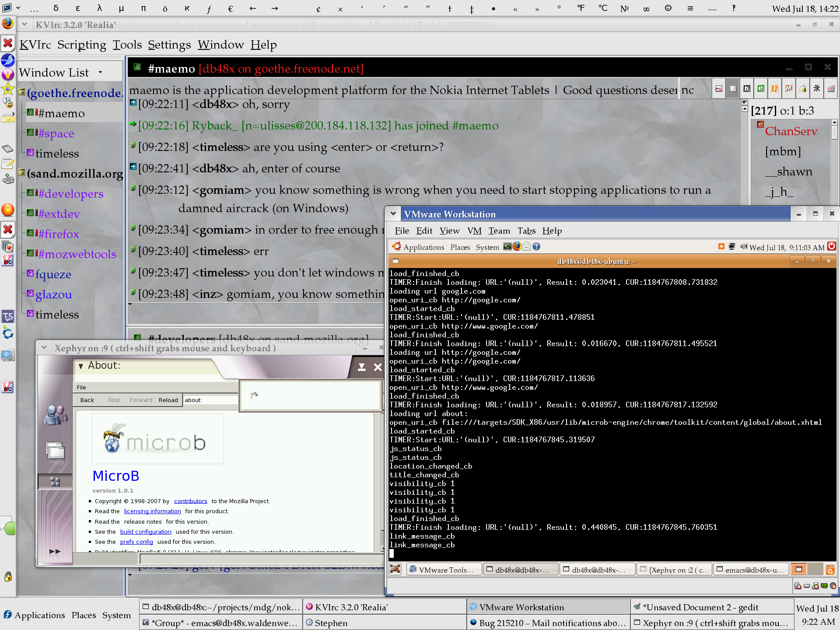The width and height of the screenshot is (840, 630).
Task: Open the SeaMonkey launcher in the left panel
Action: 7,60
